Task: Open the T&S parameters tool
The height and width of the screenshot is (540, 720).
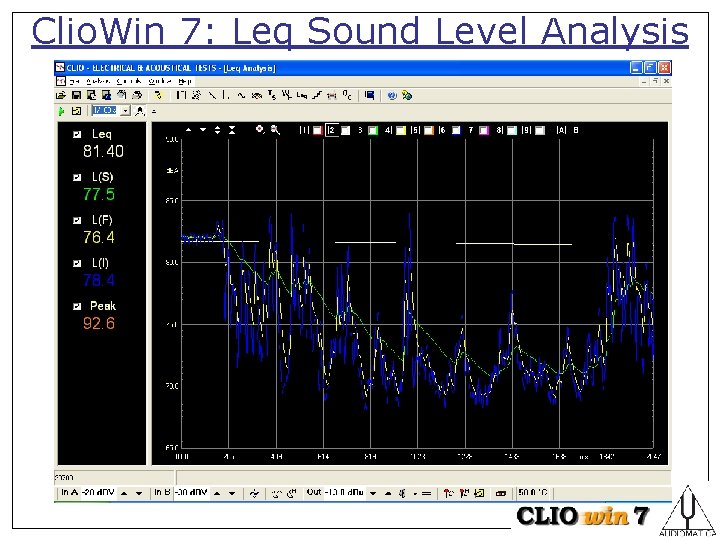Action: click(272, 96)
